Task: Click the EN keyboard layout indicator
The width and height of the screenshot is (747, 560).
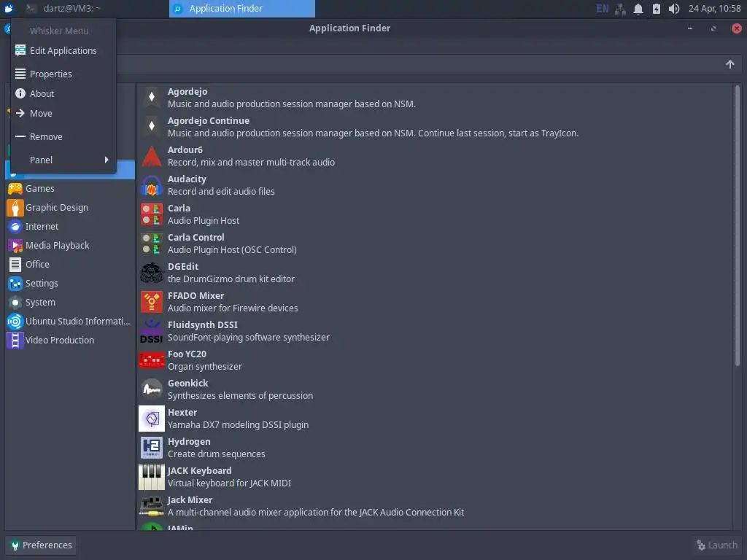Action: (602, 9)
